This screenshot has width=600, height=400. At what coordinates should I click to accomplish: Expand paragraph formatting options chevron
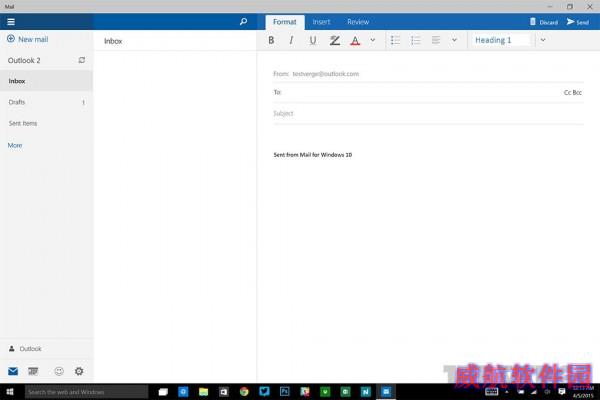455,40
